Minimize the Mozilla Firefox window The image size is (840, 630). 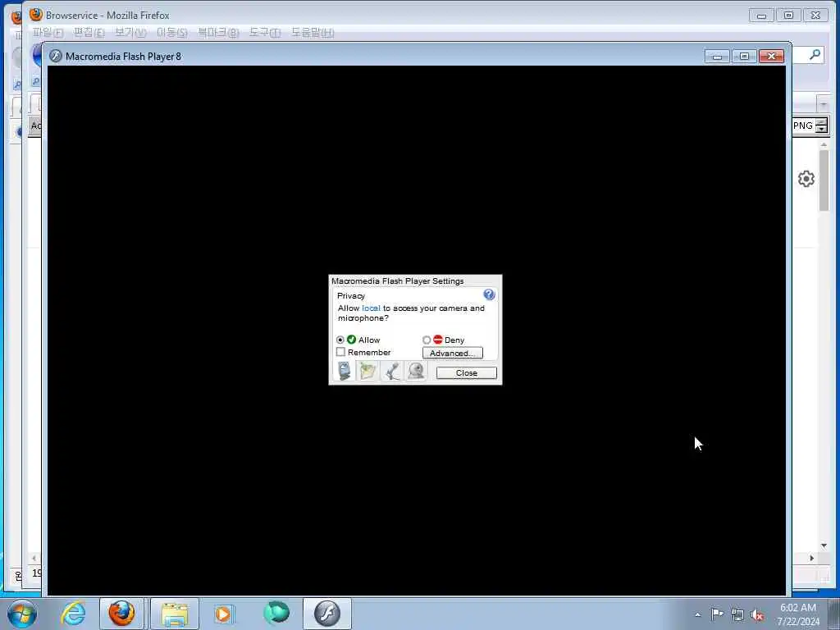click(762, 15)
